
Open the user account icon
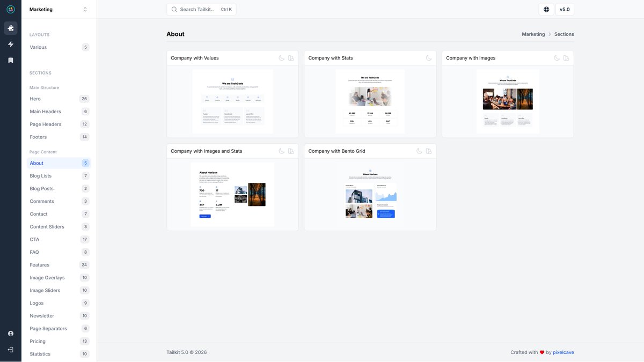tap(11, 334)
